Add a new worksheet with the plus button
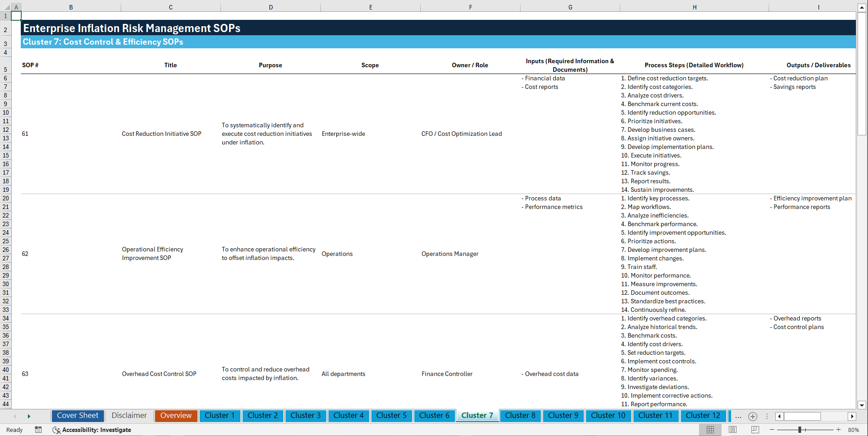 tap(753, 416)
